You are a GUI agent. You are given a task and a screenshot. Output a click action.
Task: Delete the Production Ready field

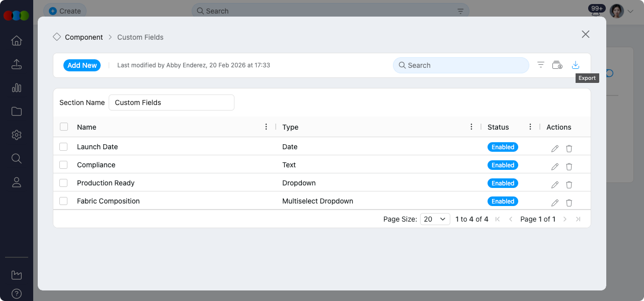(569, 185)
